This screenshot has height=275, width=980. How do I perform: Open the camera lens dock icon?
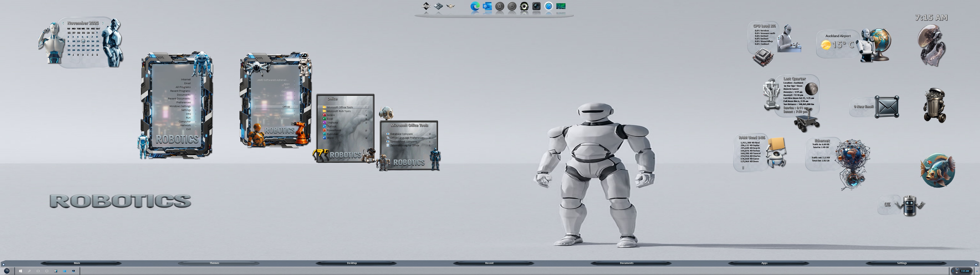(x=536, y=7)
